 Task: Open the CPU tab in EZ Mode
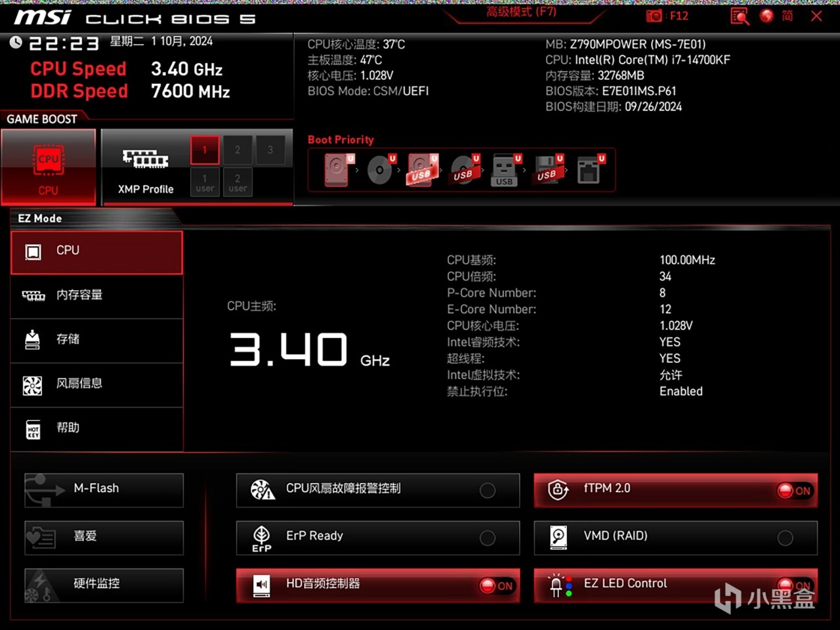click(96, 252)
